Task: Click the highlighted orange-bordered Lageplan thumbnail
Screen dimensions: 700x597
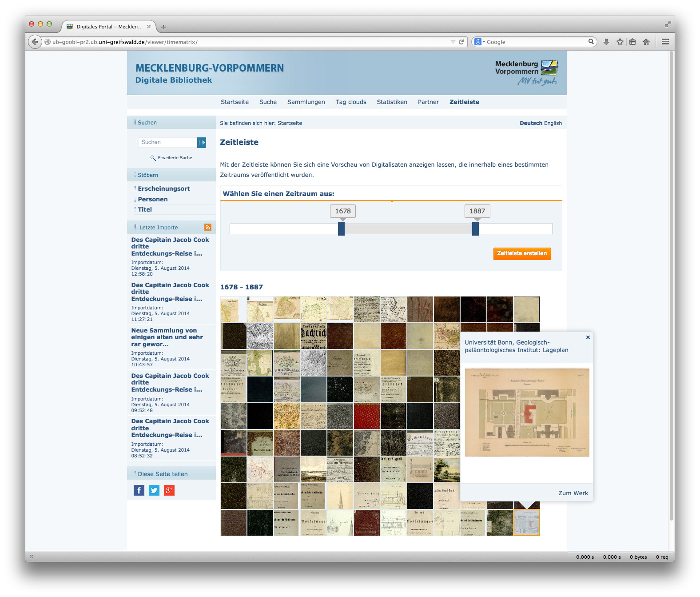Action: [x=527, y=523]
